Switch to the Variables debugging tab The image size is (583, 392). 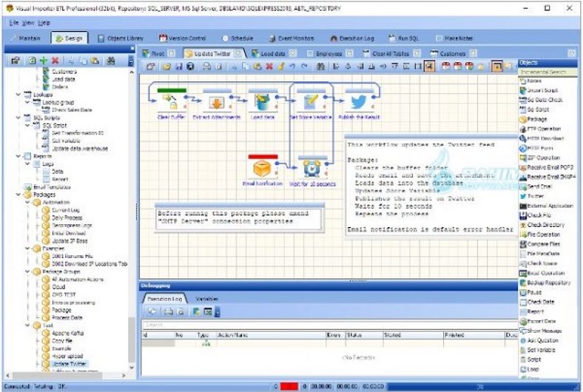tap(206, 299)
